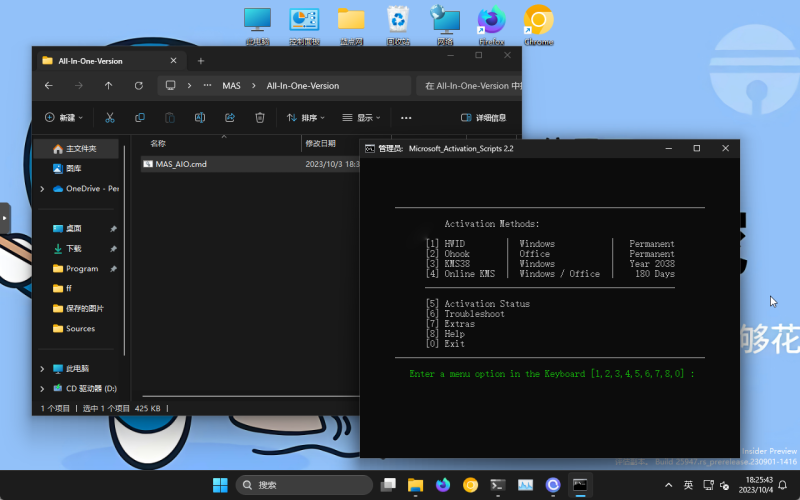The height and width of the screenshot is (500, 800).
Task: Click the Copy icon in Explorer toolbar
Action: pos(140,118)
